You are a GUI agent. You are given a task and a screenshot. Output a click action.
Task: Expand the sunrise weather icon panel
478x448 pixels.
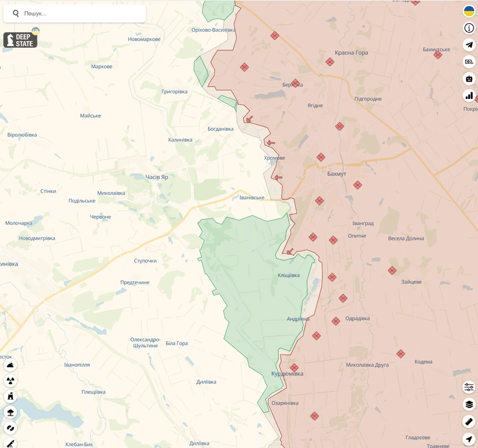[10, 365]
